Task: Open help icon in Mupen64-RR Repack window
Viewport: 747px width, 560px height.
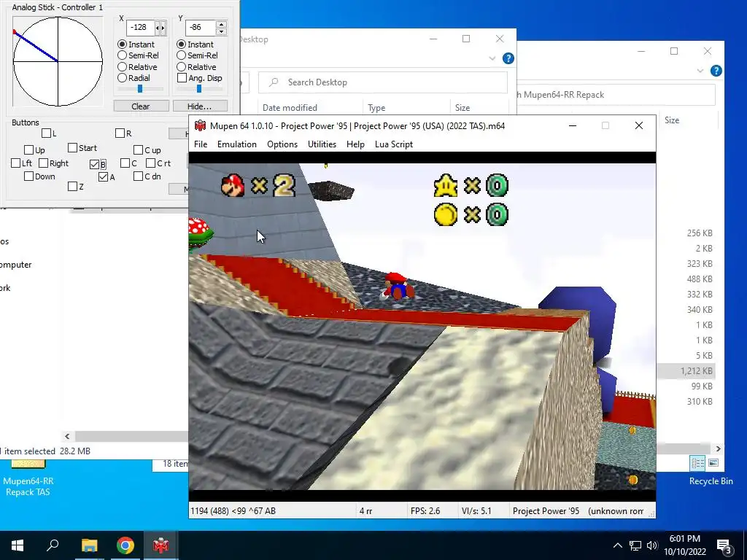Action: tap(716, 71)
